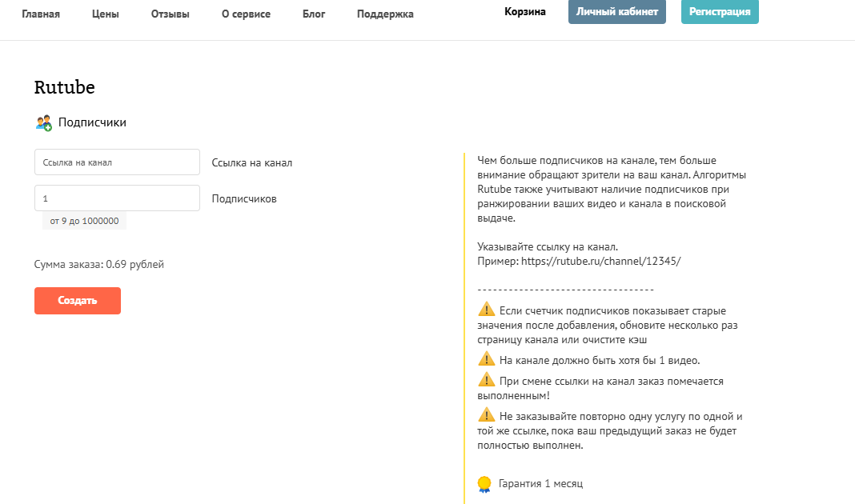Open the Отзывы section

point(171,14)
